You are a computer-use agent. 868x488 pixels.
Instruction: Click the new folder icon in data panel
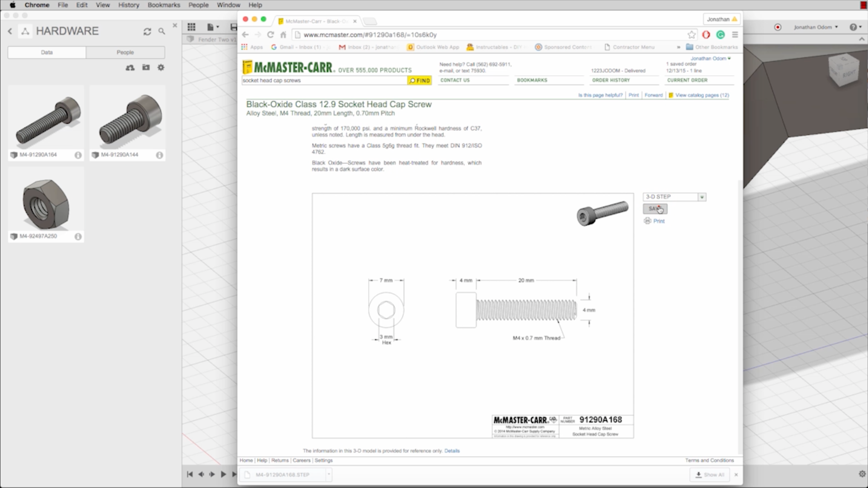[x=146, y=68]
